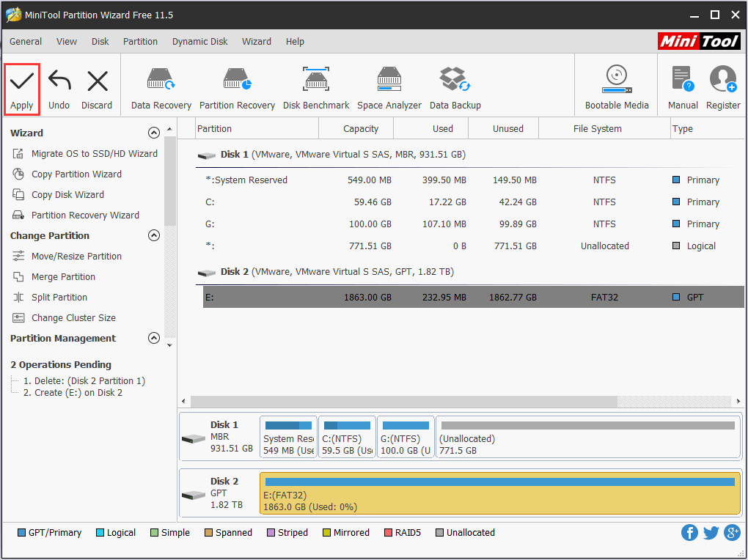Open Partition Recovery Wizard in sidebar
This screenshot has width=748, height=560.
point(76,215)
